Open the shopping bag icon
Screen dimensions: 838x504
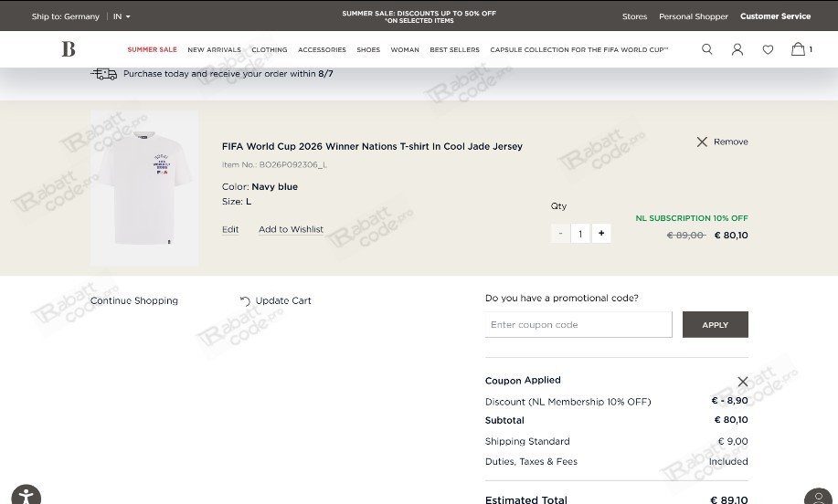pyautogui.click(x=798, y=49)
